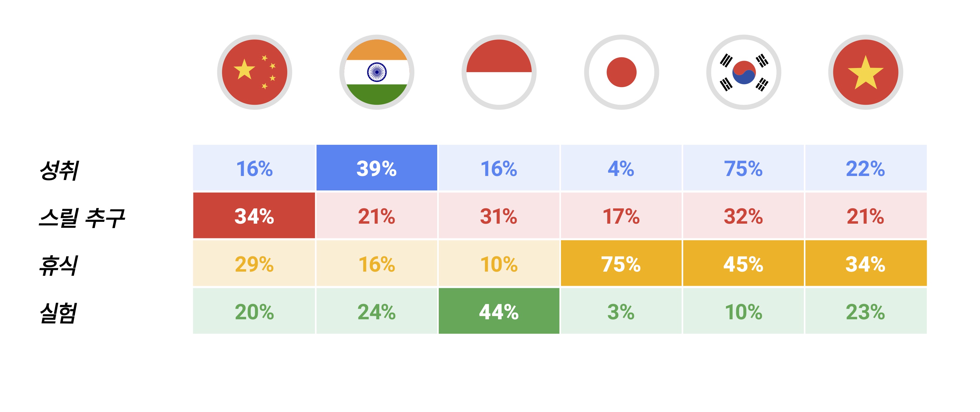
Task: Select the 29% cell in 휴식 row
Action: point(254,263)
